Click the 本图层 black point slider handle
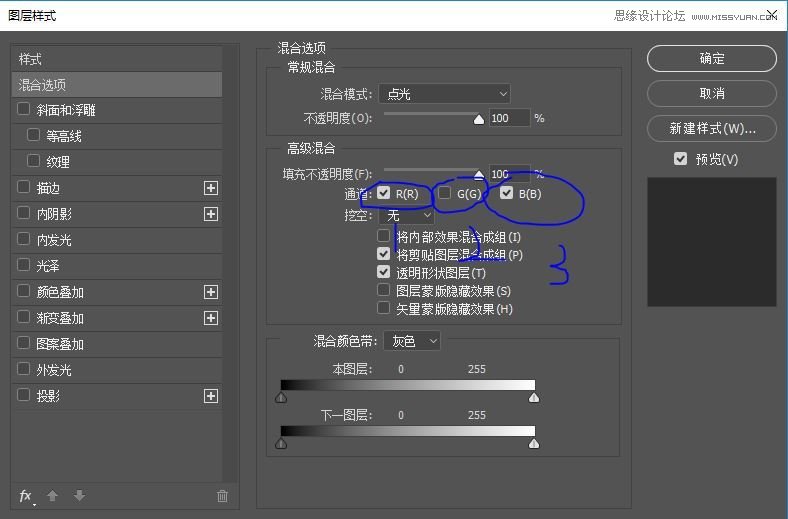Image resolution: width=788 pixels, height=519 pixels. [281, 398]
